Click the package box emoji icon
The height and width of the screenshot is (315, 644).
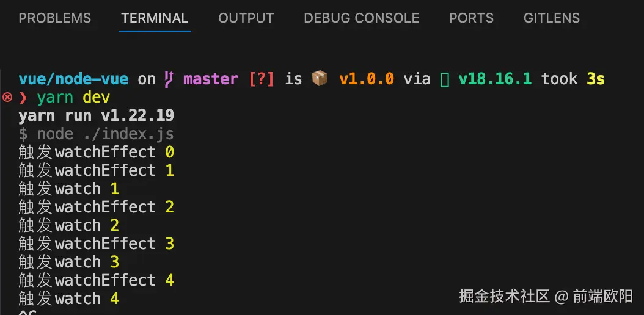pos(320,79)
